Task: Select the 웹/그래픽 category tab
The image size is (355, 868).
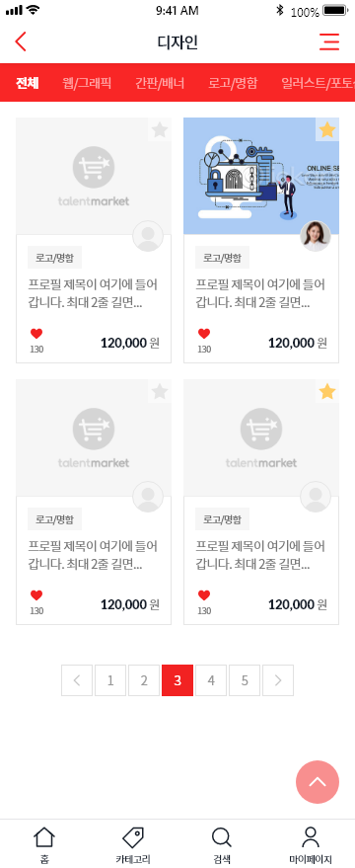Action: coord(87,83)
